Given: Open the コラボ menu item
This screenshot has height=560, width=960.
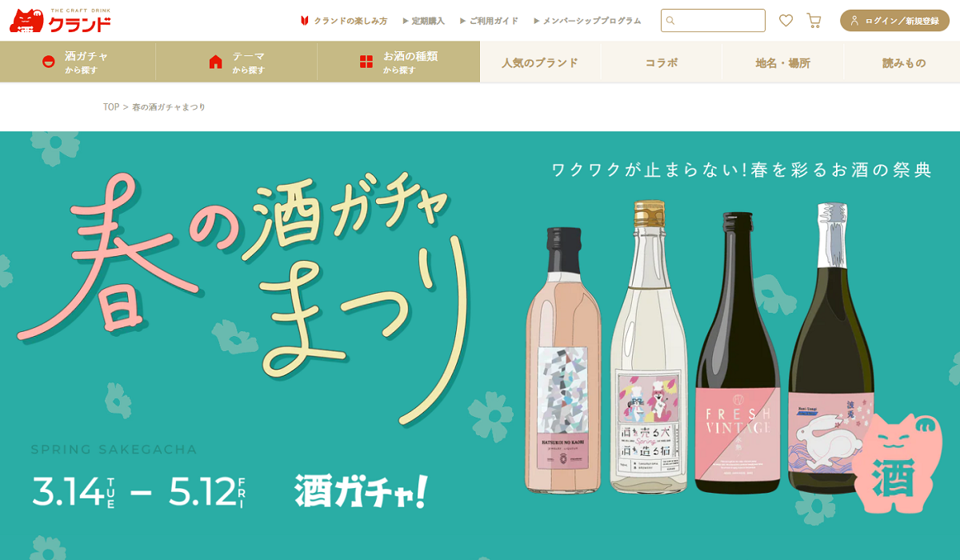Looking at the screenshot, I should click(x=662, y=62).
